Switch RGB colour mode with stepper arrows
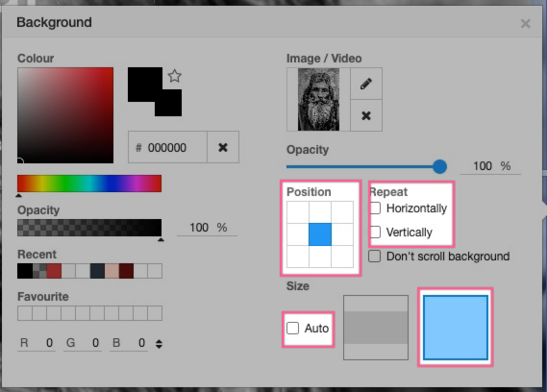 tap(159, 344)
